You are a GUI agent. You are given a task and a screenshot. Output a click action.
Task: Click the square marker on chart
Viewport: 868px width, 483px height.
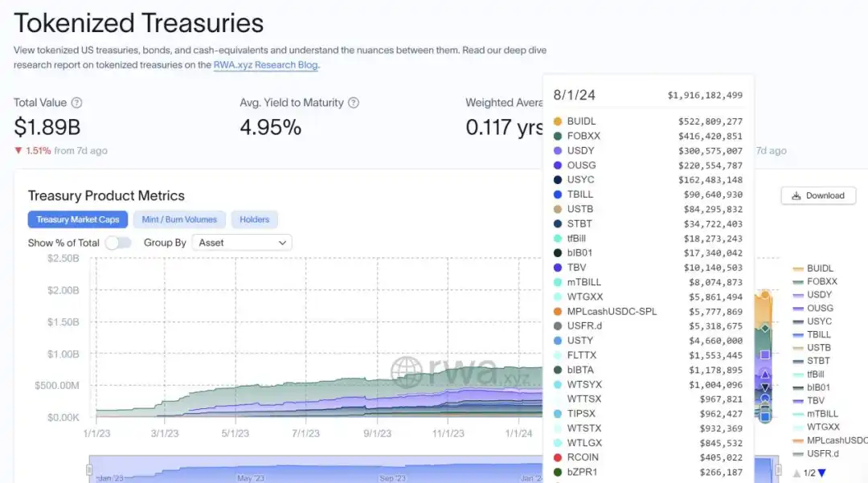765,354
